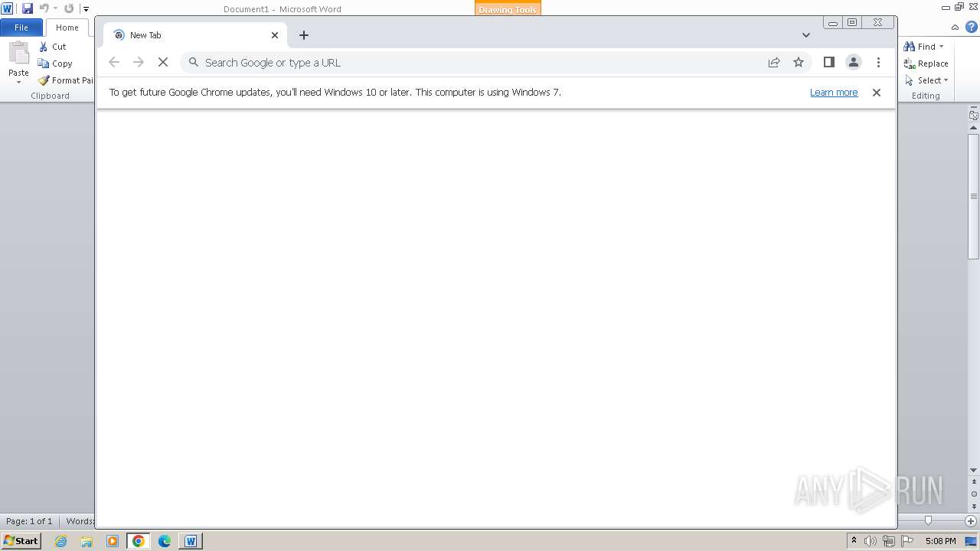The image size is (980, 551).
Task: Click the volume speaker tray icon
Action: 870,541
